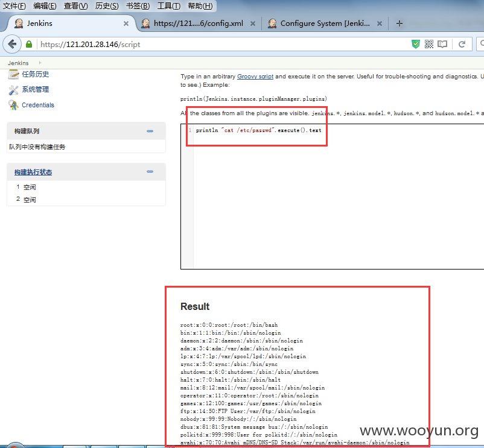484x448 pixels.
Task: Collapse the 构建执行状态 panel
Action: 150,171
